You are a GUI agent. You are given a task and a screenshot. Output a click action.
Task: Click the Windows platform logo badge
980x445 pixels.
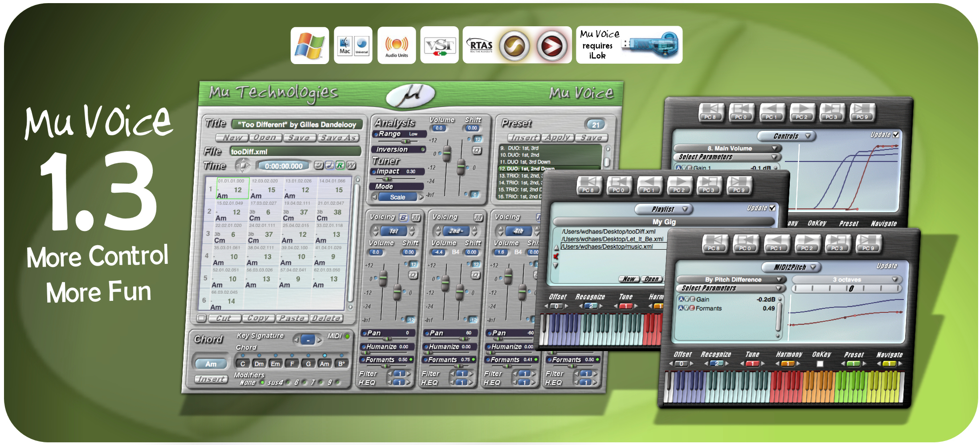[x=310, y=45]
